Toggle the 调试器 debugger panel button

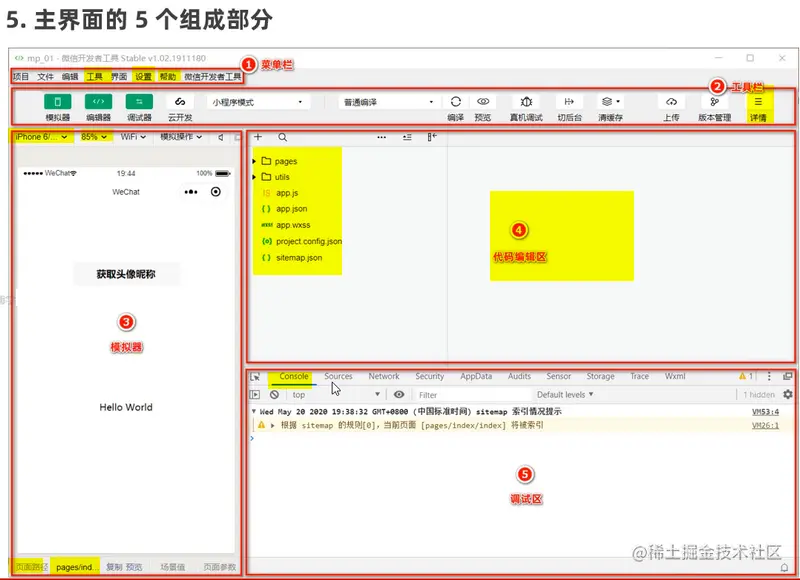click(x=139, y=102)
